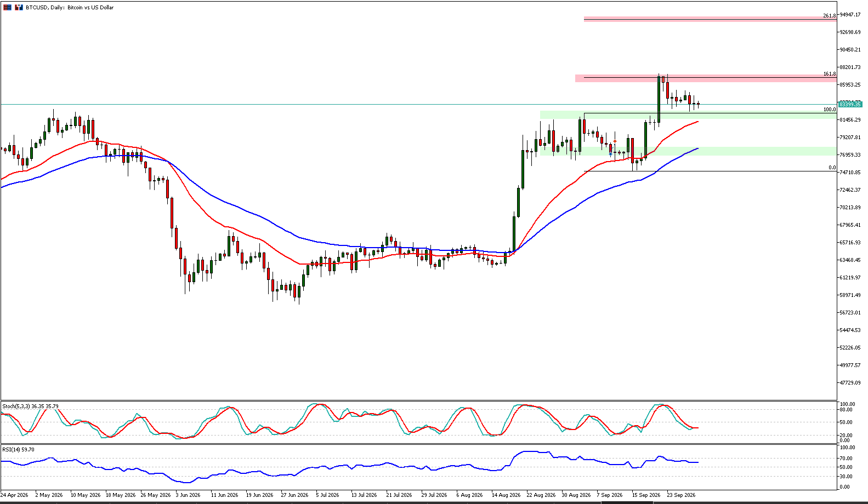This screenshot has height=504, width=868.
Task: Select the end of the red moving average line
Action: pyautogui.click(x=697, y=122)
